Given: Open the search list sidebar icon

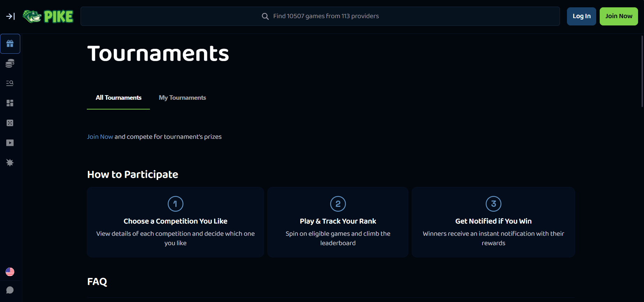Looking at the screenshot, I should pyautogui.click(x=10, y=83).
